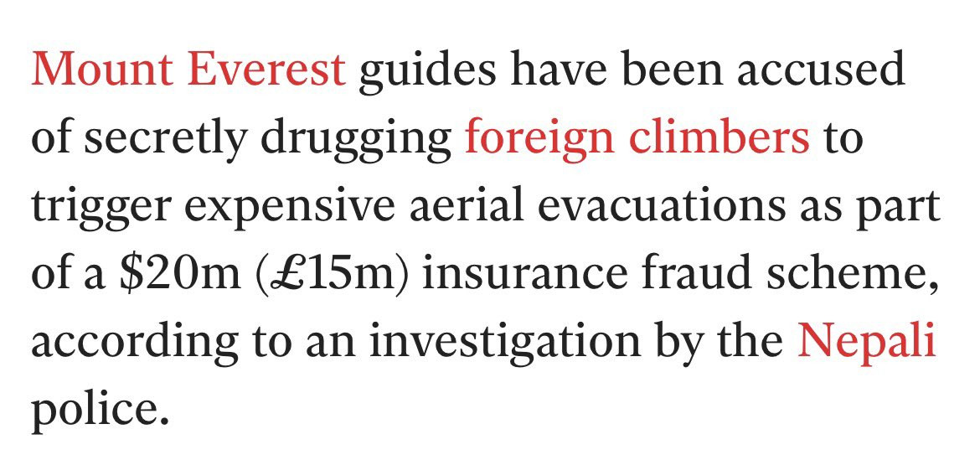Place cursor on the word "secretly"
The height and width of the screenshot is (455, 980).
point(166,140)
